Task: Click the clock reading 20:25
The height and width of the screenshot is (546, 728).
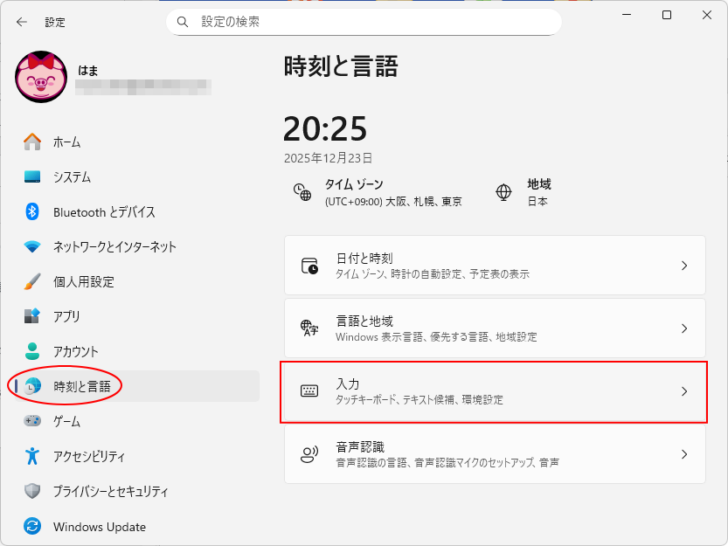Action: click(x=325, y=129)
